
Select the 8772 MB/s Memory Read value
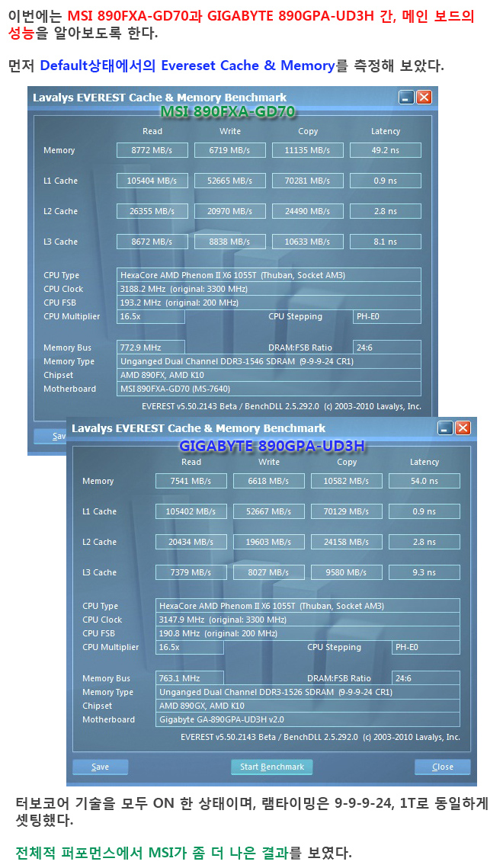[x=152, y=150]
